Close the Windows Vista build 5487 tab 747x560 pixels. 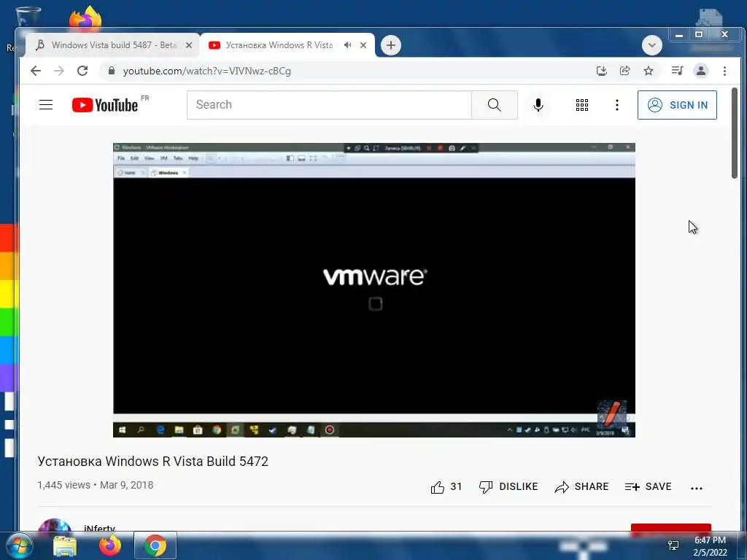click(189, 45)
